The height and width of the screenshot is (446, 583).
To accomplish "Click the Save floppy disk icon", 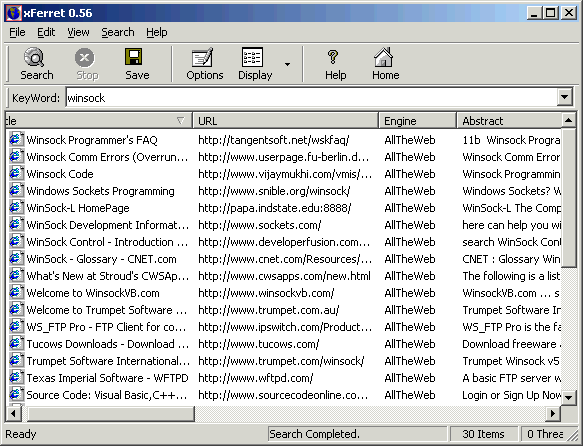I will pos(133,57).
